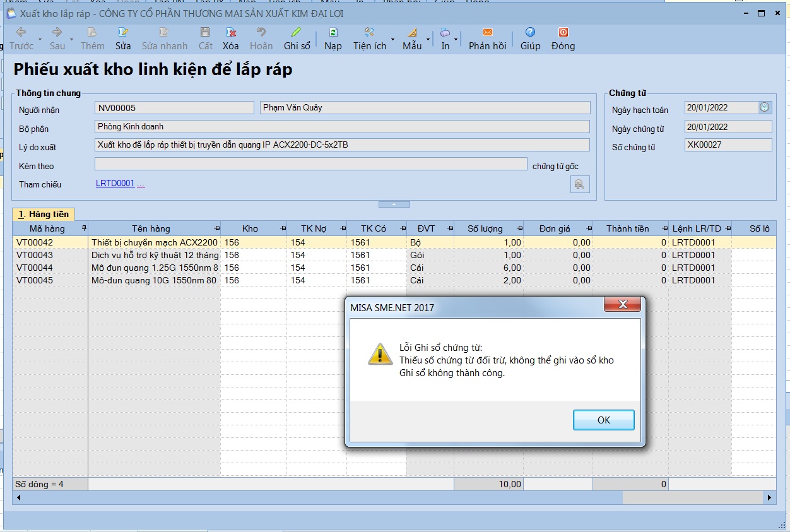Screen dimensions: 790x532
Task: Open the LRTD0001 reference link
Action: (x=115, y=183)
